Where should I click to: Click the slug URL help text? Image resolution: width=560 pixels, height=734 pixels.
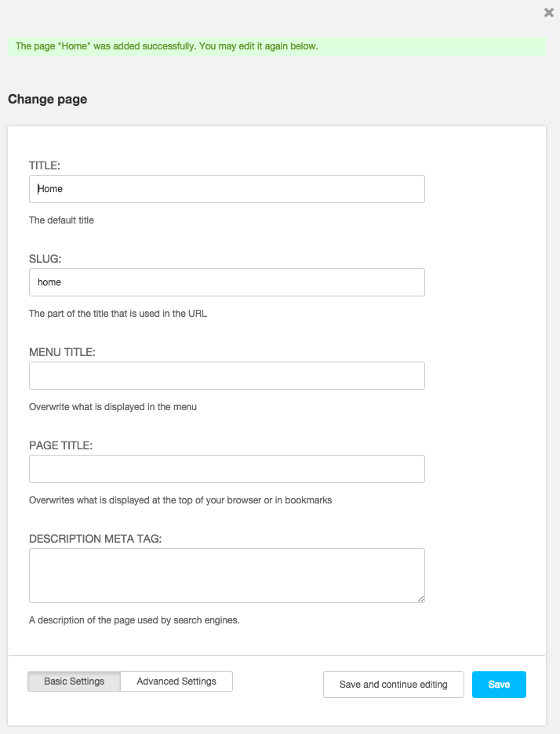[118, 314]
